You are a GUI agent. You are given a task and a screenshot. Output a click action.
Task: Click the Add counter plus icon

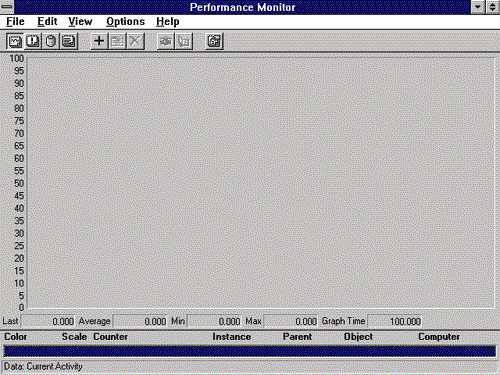[x=99, y=41]
